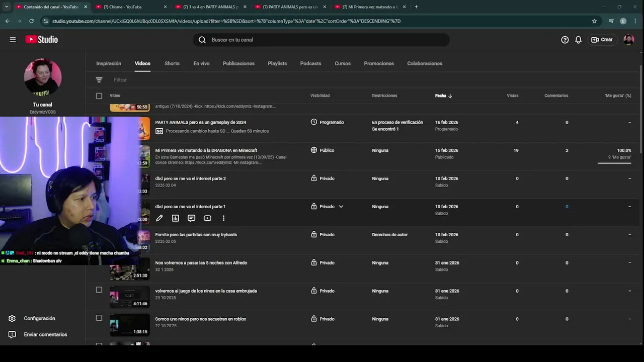The width and height of the screenshot is (644, 362).
Task: Switch to Inspiración tab
Action: coord(109,63)
